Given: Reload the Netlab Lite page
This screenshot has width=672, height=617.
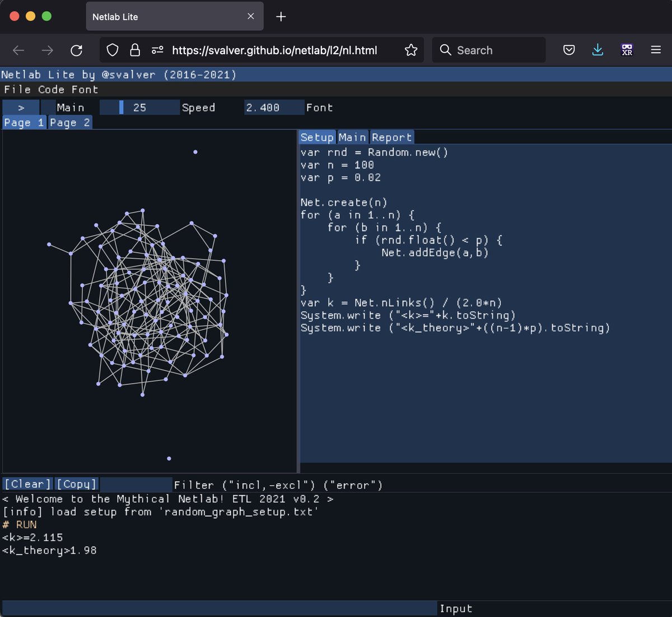Looking at the screenshot, I should (77, 50).
